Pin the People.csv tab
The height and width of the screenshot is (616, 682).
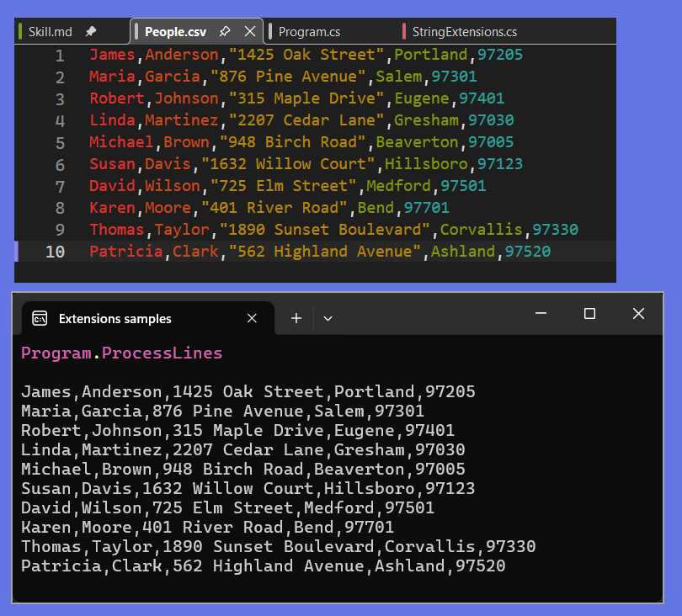225,31
